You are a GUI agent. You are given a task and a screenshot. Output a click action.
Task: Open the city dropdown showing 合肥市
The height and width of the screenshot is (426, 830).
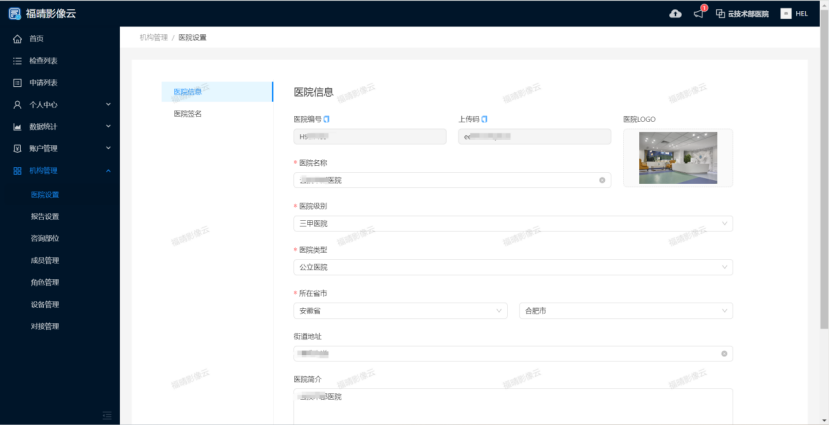(x=626, y=311)
